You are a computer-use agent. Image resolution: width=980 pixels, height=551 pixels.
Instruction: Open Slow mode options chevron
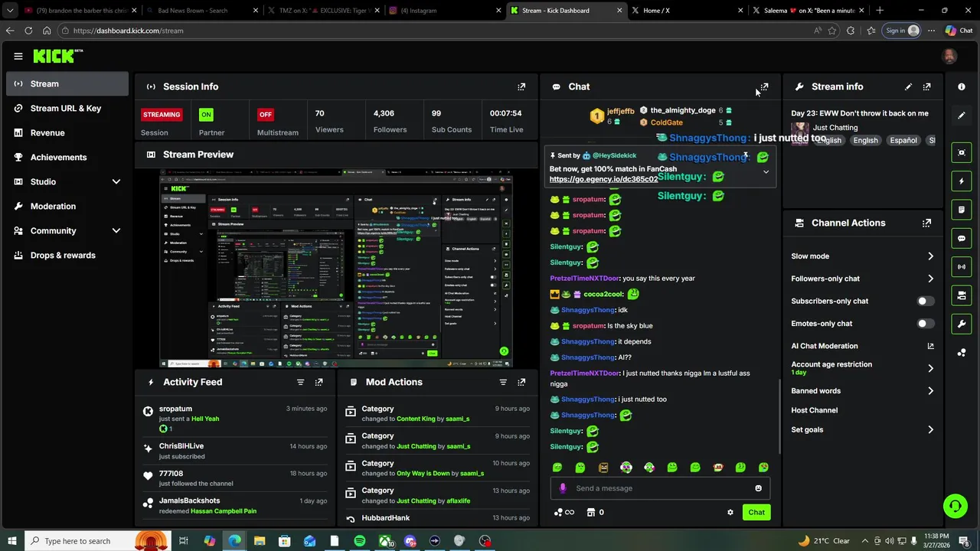pos(930,256)
